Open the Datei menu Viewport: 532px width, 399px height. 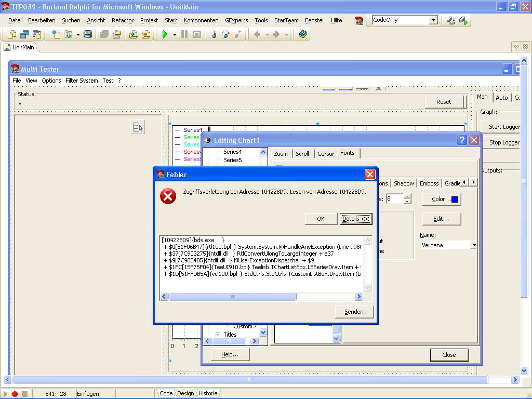click(15, 20)
